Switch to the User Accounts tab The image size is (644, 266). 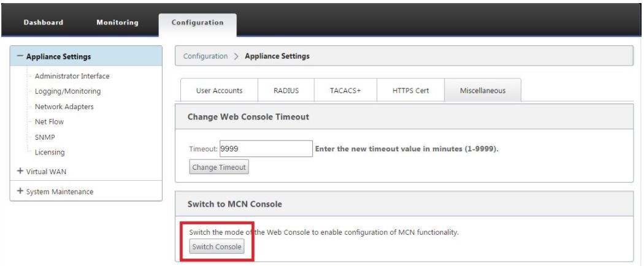(x=220, y=90)
